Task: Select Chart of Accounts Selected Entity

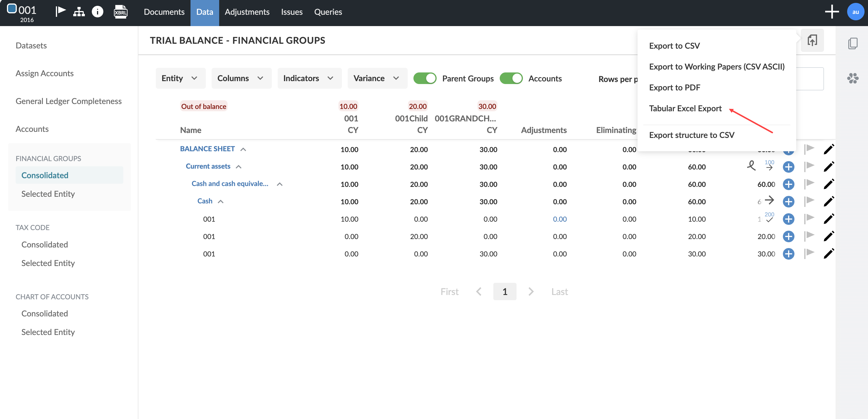Action: click(x=48, y=332)
